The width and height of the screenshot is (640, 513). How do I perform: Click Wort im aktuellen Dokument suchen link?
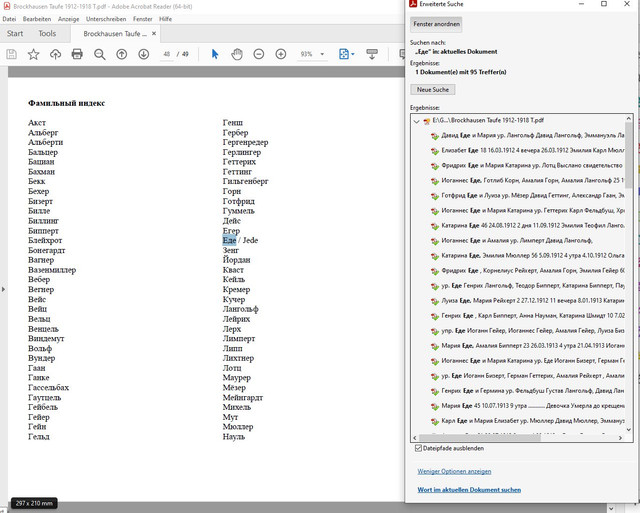(469, 490)
